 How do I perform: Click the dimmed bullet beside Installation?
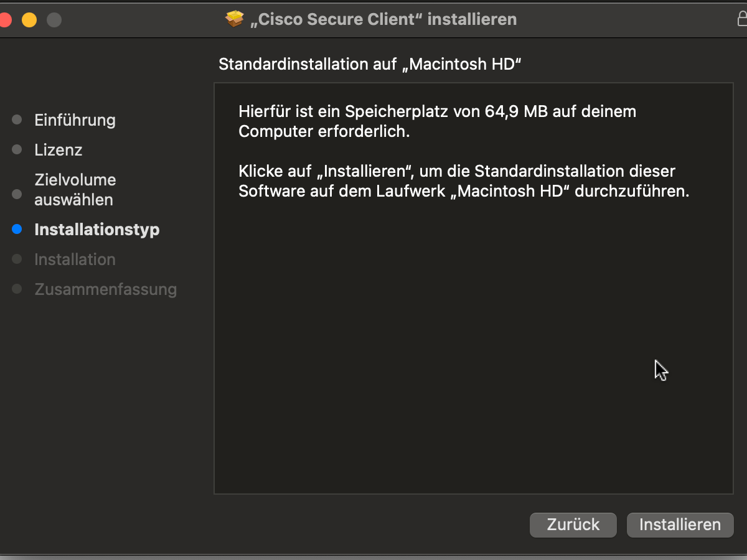pyautogui.click(x=17, y=259)
